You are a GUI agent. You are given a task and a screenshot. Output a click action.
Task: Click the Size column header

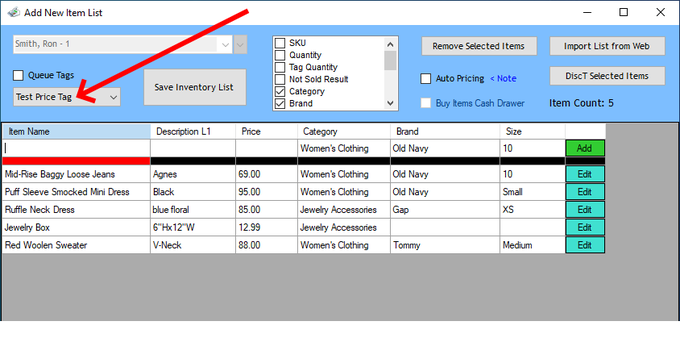coord(533,131)
